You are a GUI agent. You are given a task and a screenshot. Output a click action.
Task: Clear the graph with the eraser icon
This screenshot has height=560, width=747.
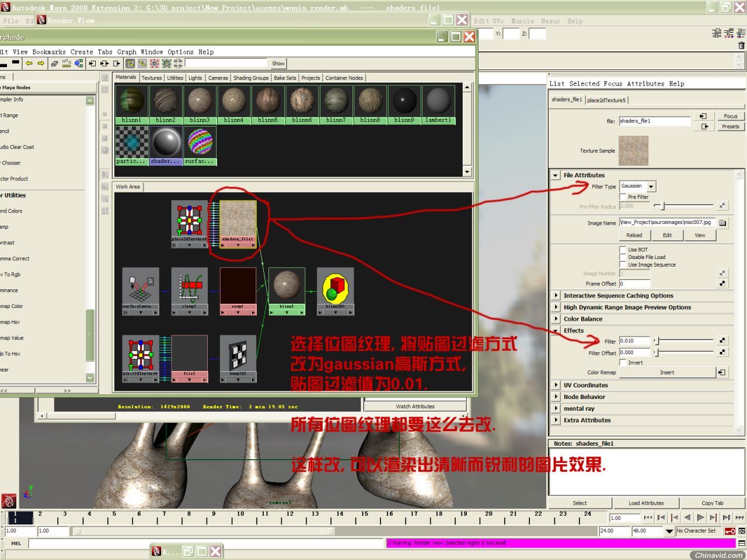click(x=54, y=63)
